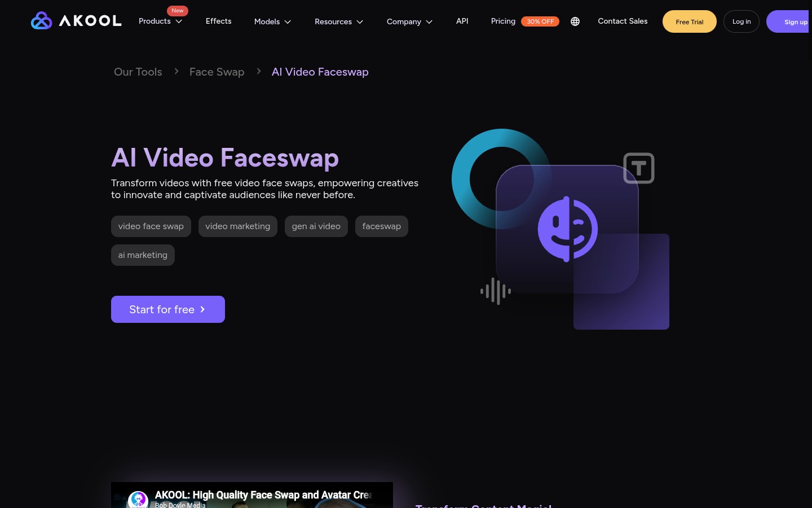
Task: Navigate to Our Tools breadcrumb
Action: 138,72
